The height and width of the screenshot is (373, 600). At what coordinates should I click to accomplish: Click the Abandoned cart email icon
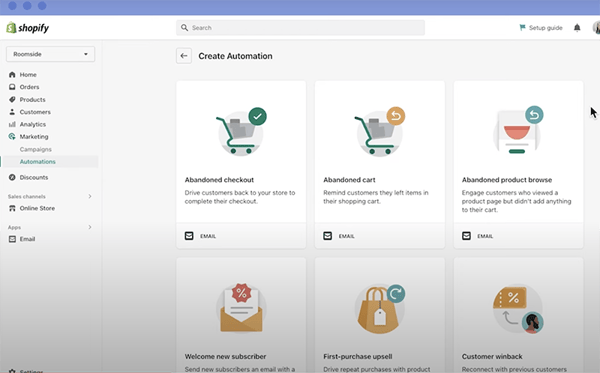click(x=328, y=236)
